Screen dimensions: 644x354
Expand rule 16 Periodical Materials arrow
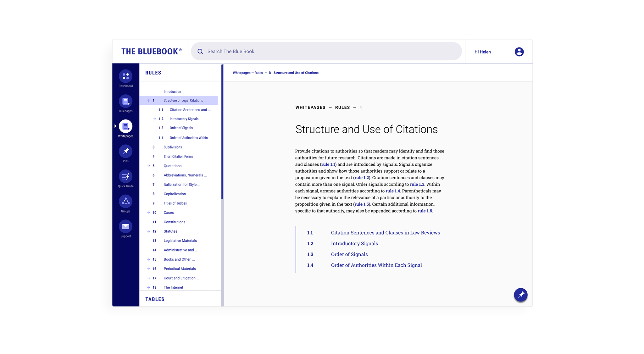pos(148,269)
